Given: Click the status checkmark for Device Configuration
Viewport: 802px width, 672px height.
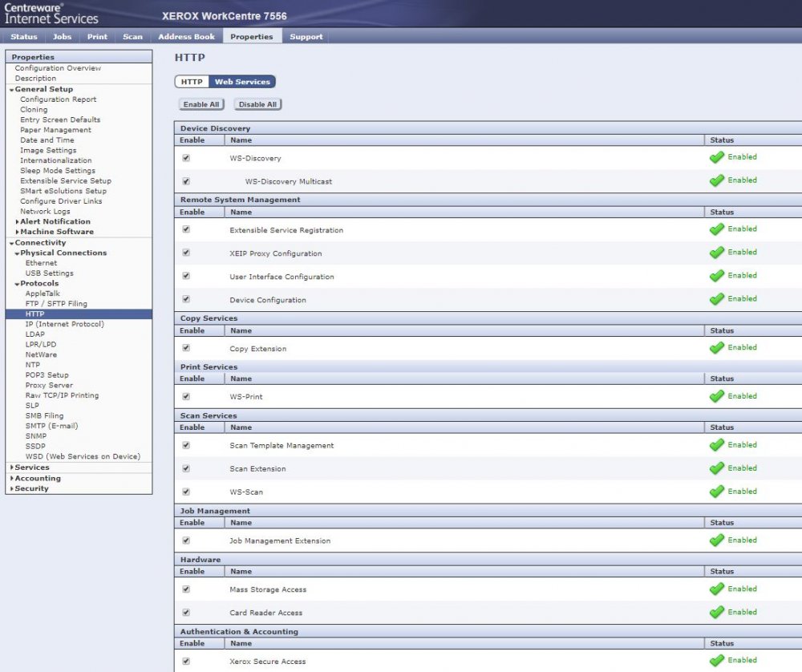Looking at the screenshot, I should [716, 299].
